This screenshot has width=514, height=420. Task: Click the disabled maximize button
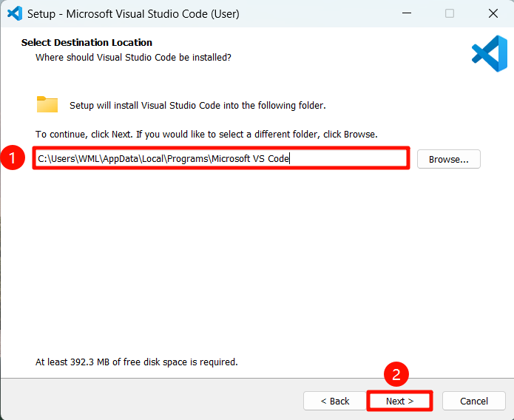point(450,13)
